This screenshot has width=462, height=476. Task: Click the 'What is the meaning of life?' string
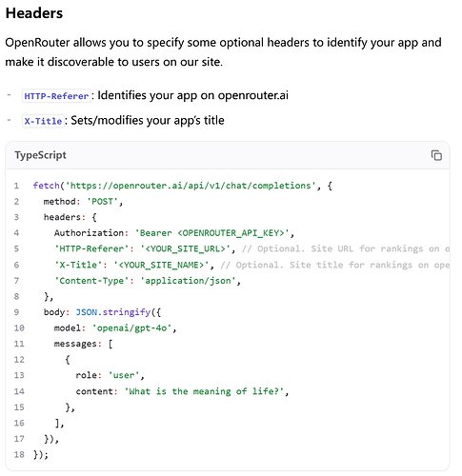click(204, 391)
